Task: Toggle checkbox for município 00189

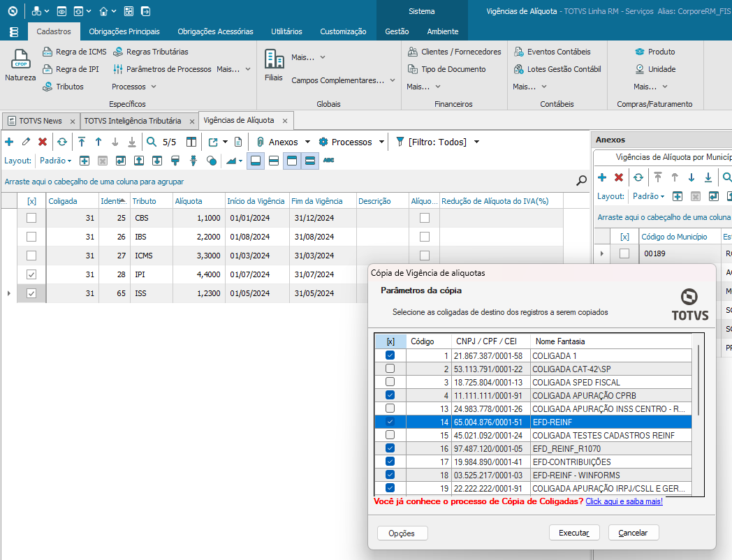Action: (624, 253)
